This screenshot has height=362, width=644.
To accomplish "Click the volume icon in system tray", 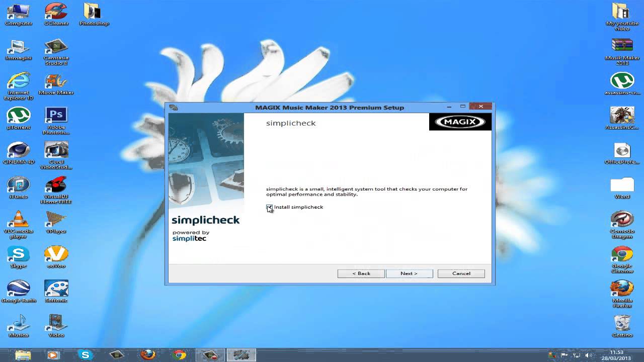I will point(589,355).
